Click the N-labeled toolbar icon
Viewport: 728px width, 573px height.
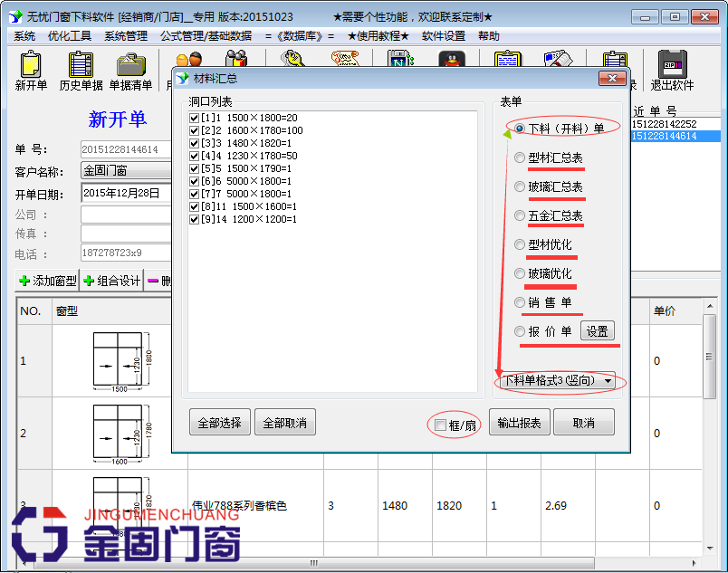(397, 62)
